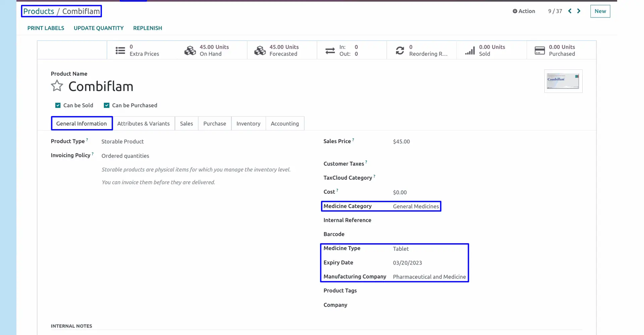This screenshot has height=335, width=644.
Task: Open the Customer Taxes selection field
Action: coord(488,164)
